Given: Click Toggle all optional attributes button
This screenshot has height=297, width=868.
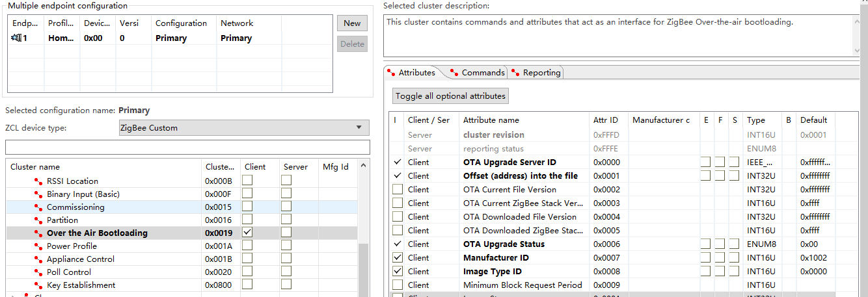Looking at the screenshot, I should (450, 96).
